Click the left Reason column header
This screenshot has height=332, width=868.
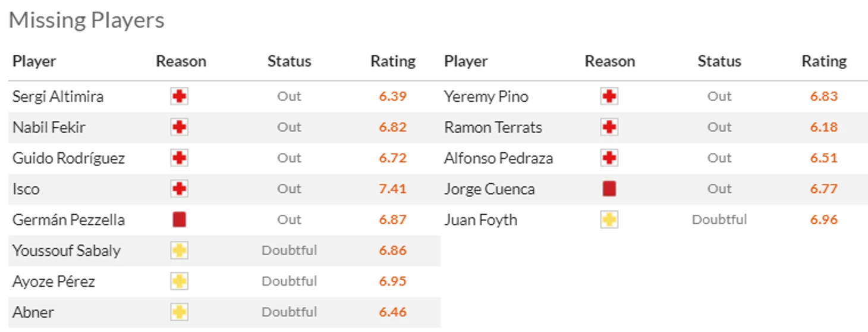pos(181,61)
